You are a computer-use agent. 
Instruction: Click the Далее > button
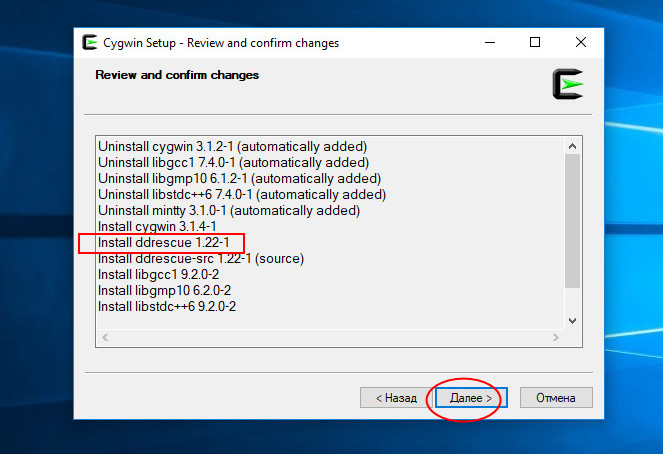(x=471, y=398)
